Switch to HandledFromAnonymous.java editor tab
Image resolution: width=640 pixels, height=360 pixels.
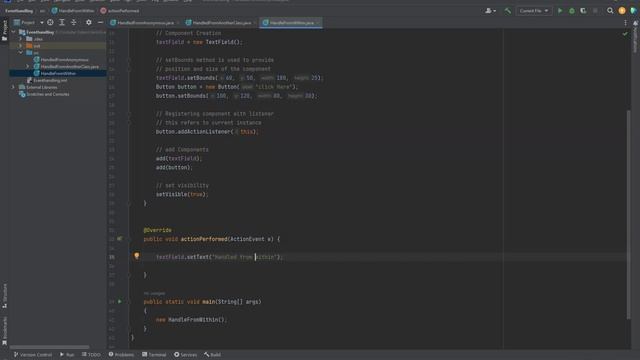[x=142, y=23]
